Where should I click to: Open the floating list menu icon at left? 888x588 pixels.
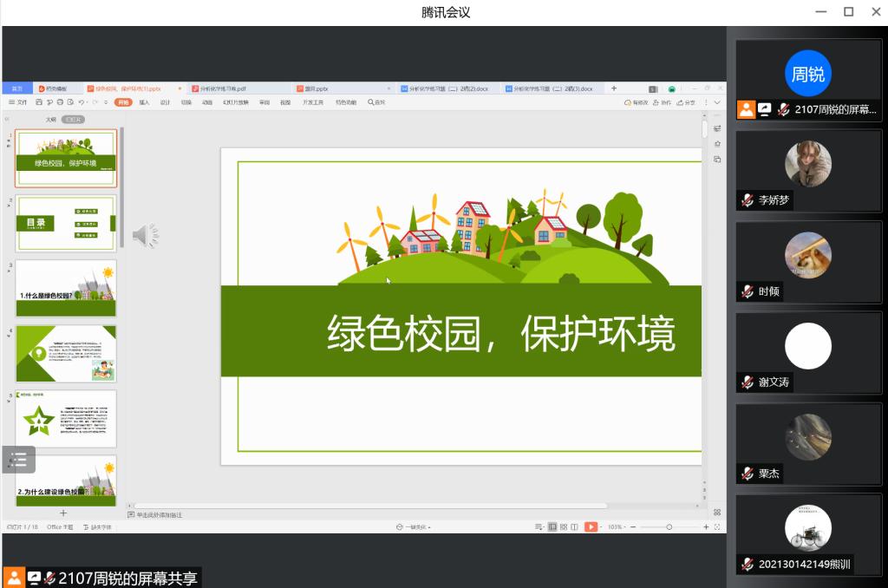click(18, 460)
